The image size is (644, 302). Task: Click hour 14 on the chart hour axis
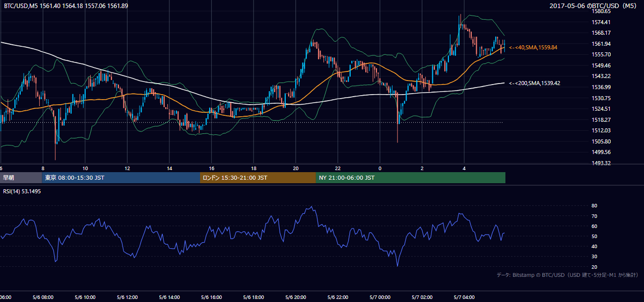click(170, 169)
